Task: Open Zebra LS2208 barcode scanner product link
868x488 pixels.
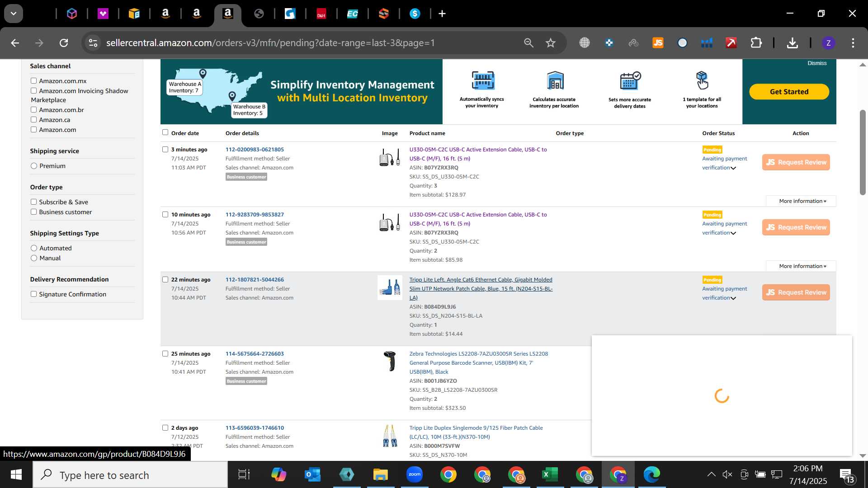Action: [x=479, y=363]
